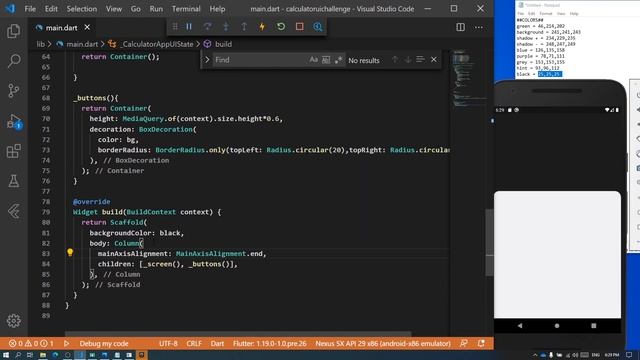
Task: Click the errors and warnings status indicator
Action: click(x=31, y=344)
